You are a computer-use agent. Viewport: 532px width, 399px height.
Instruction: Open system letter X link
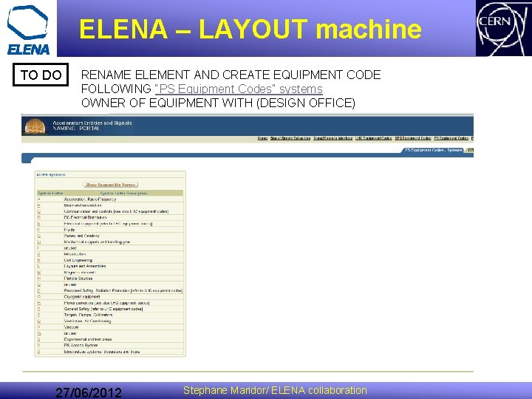pos(38,339)
